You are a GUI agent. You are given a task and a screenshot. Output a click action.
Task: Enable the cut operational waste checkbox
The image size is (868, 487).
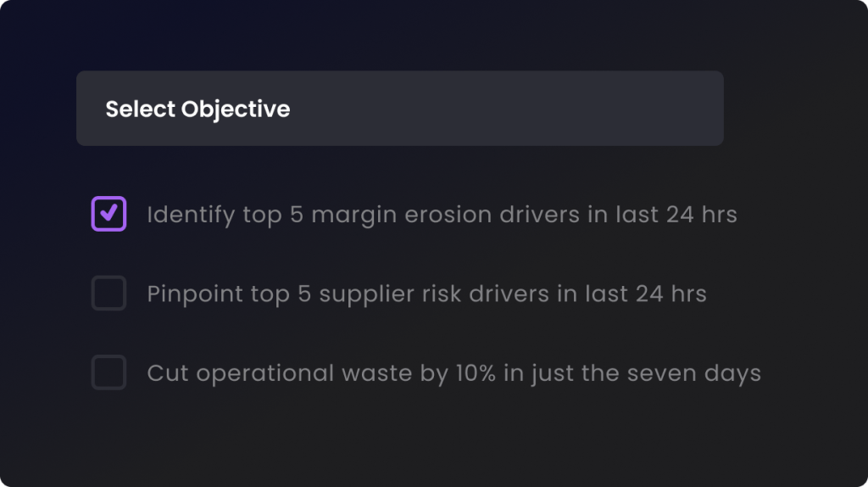tap(108, 372)
